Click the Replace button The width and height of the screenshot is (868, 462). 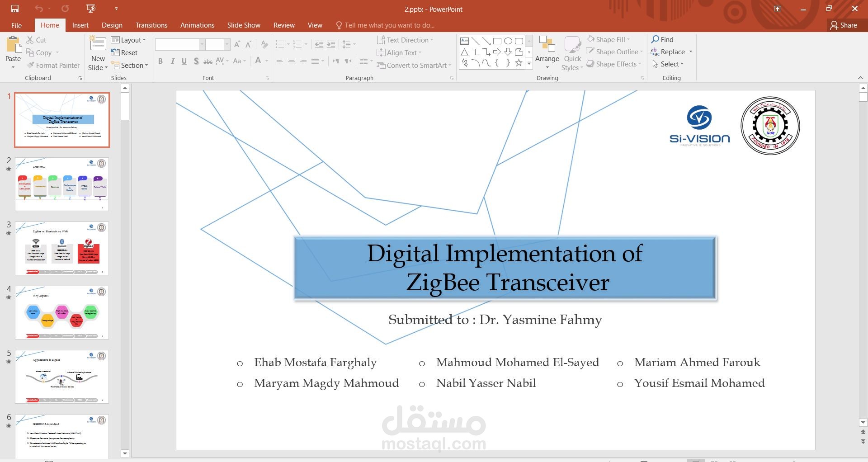pos(668,52)
